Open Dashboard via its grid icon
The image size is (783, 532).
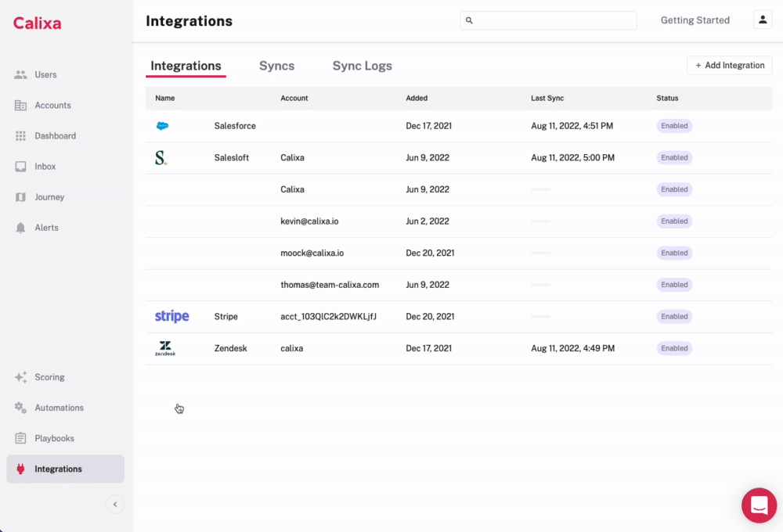pos(20,136)
